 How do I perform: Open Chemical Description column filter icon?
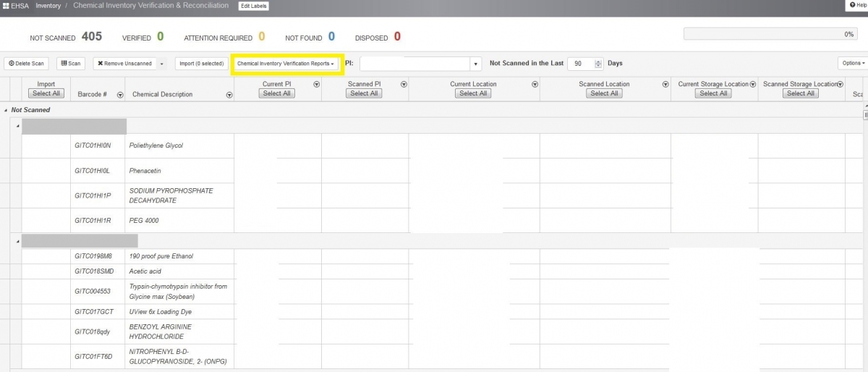pos(229,95)
